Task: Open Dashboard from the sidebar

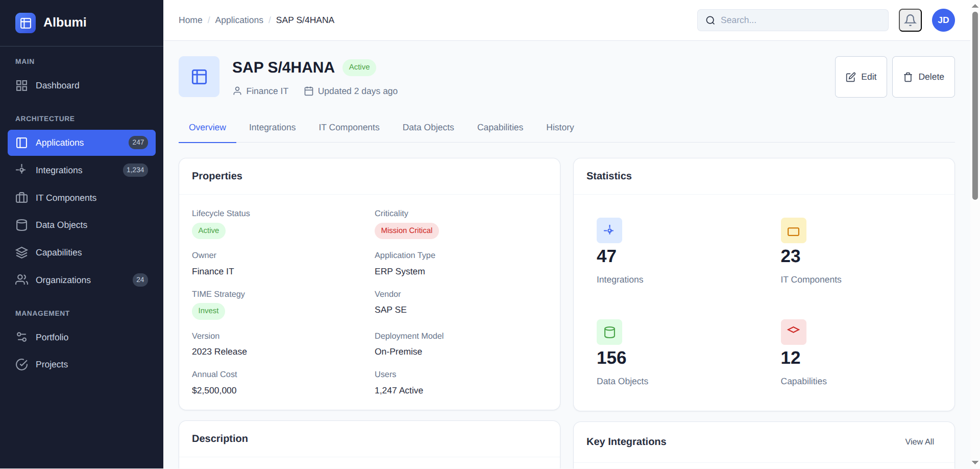Action: 57,85
